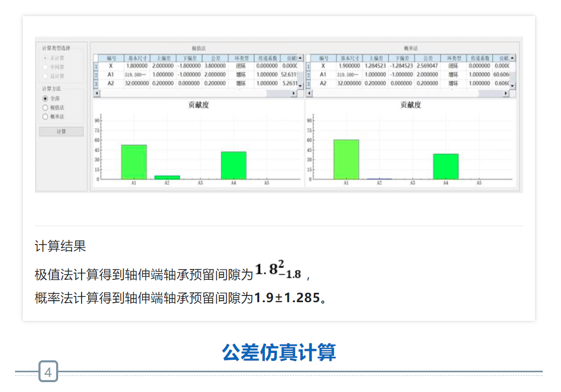Screen dimensions: 561x392
Task: Click right scroll arrow of 极值法 table
Action: pyautogui.click(x=293, y=93)
